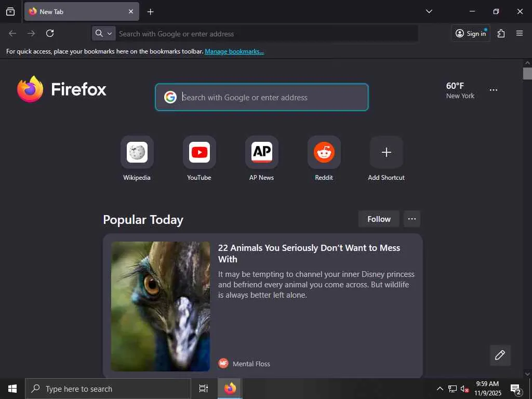Click the Wikipedia shortcut label text

[x=137, y=178]
